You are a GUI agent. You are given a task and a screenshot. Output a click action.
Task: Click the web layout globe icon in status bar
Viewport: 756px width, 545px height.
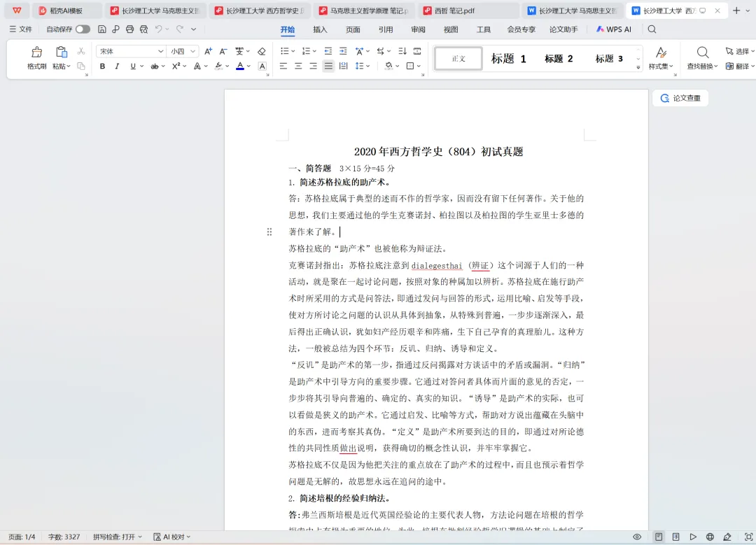click(x=710, y=537)
